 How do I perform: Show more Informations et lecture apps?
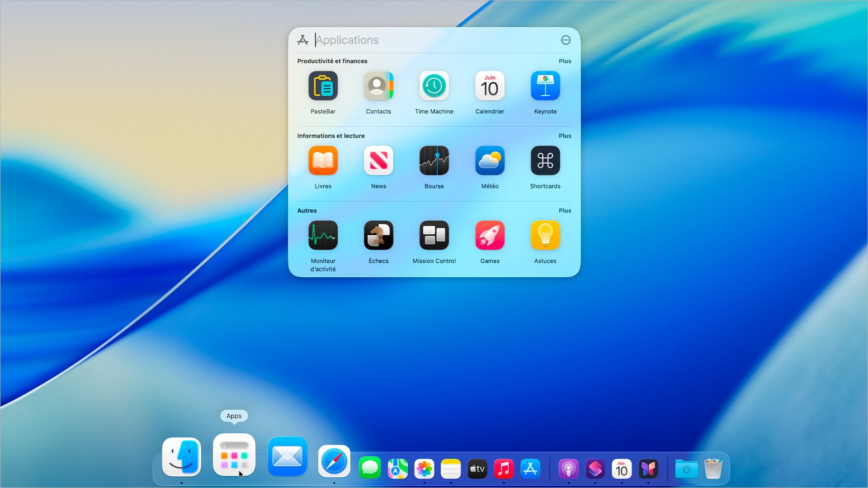pos(565,136)
